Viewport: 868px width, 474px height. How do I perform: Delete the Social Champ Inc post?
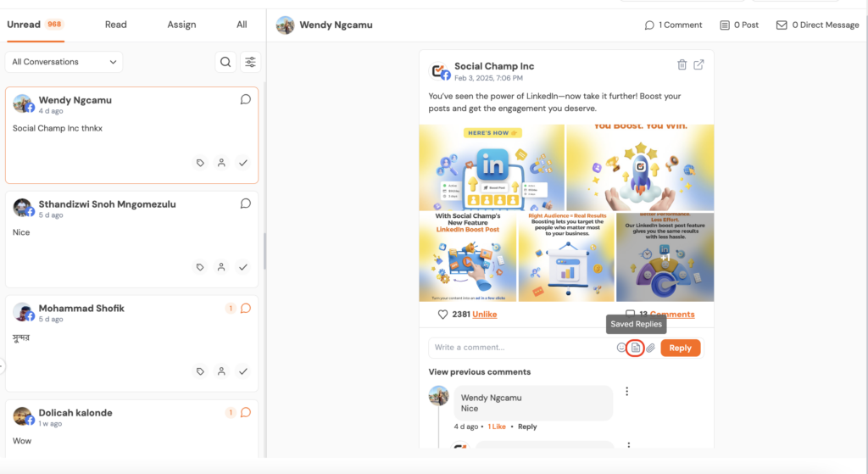click(682, 65)
